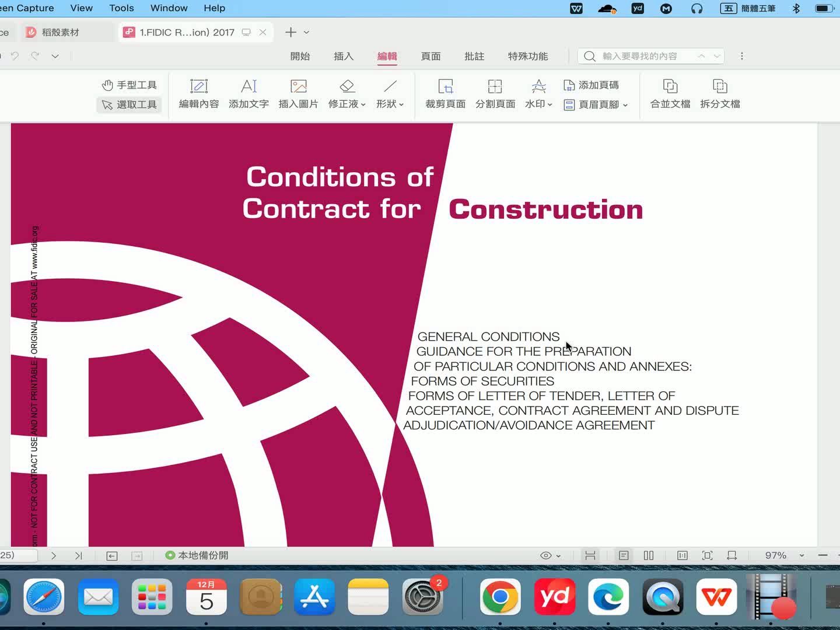This screenshot has height=630, width=840.
Task: Click Insert Image (插入圖片)
Action: (x=298, y=94)
